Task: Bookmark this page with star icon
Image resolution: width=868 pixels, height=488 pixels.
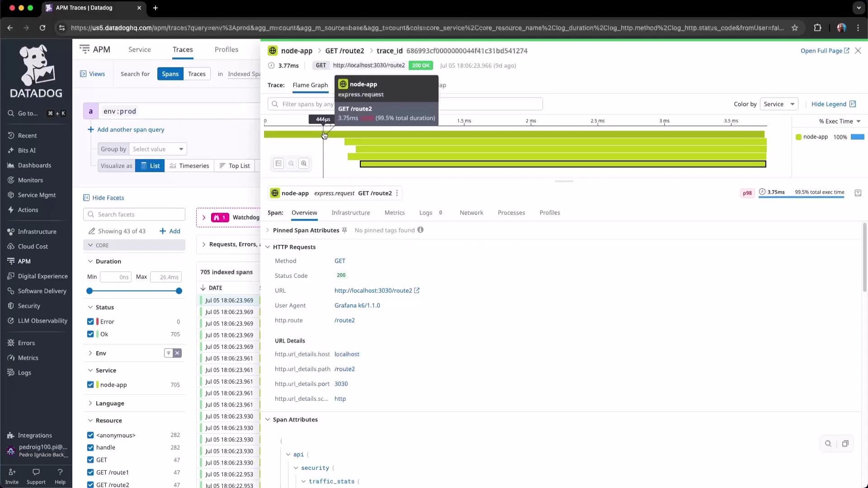Action: 795,28
